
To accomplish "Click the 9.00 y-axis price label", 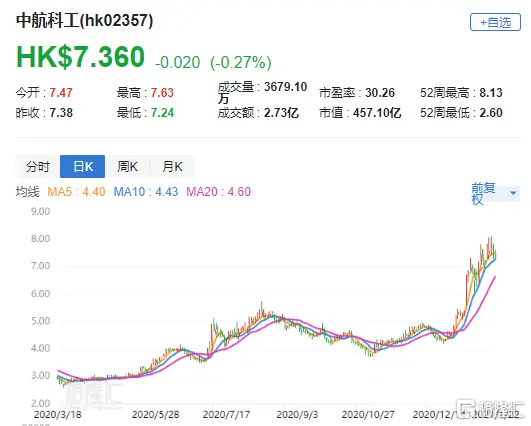I will click(40, 212).
